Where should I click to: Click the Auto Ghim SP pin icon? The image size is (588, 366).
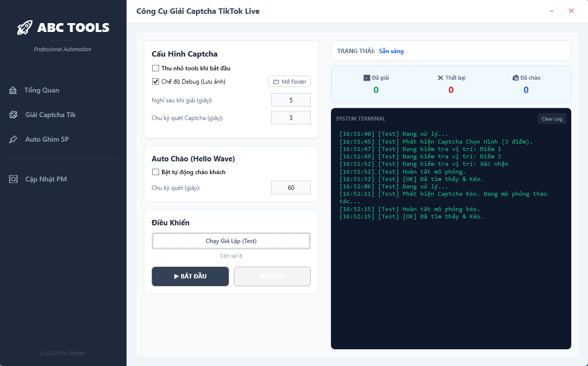13,140
